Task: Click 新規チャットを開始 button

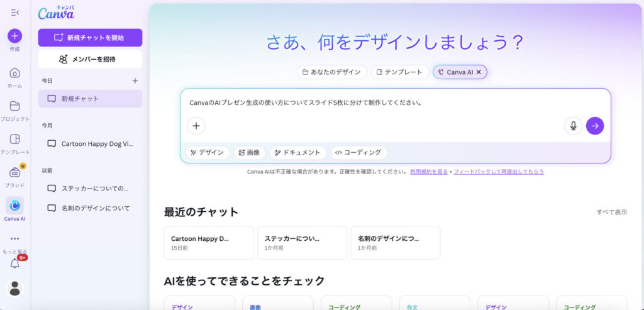Action: click(90, 38)
